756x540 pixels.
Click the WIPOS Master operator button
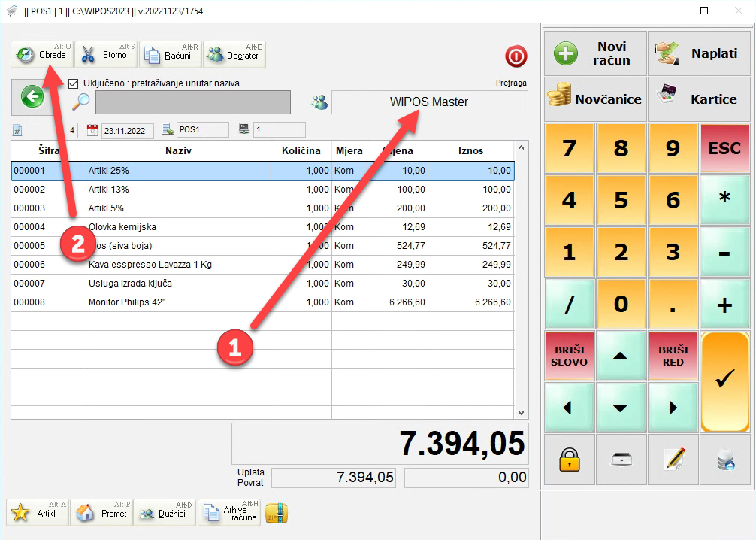point(429,102)
